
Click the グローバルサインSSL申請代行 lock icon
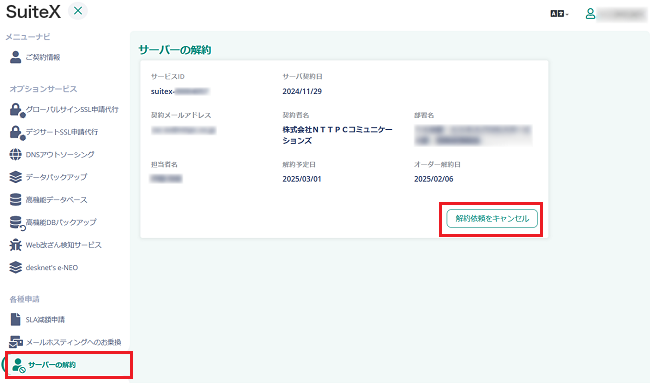[x=16, y=110]
